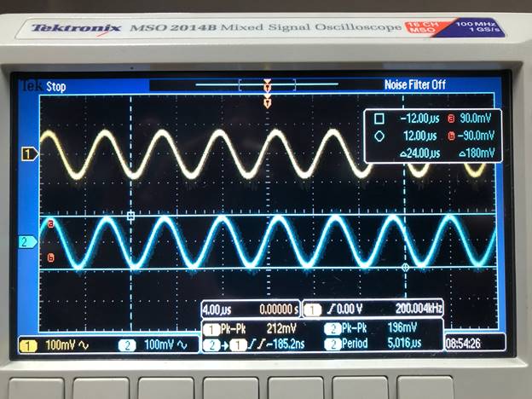Click the record-view position bar at top
The width and height of the screenshot is (532, 399).
tap(267, 84)
